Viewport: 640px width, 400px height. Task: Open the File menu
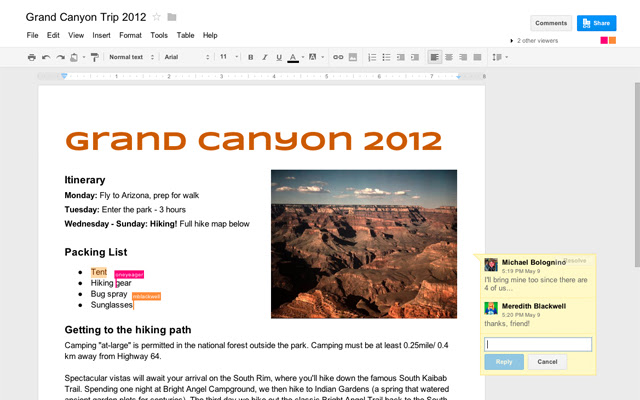(x=32, y=35)
